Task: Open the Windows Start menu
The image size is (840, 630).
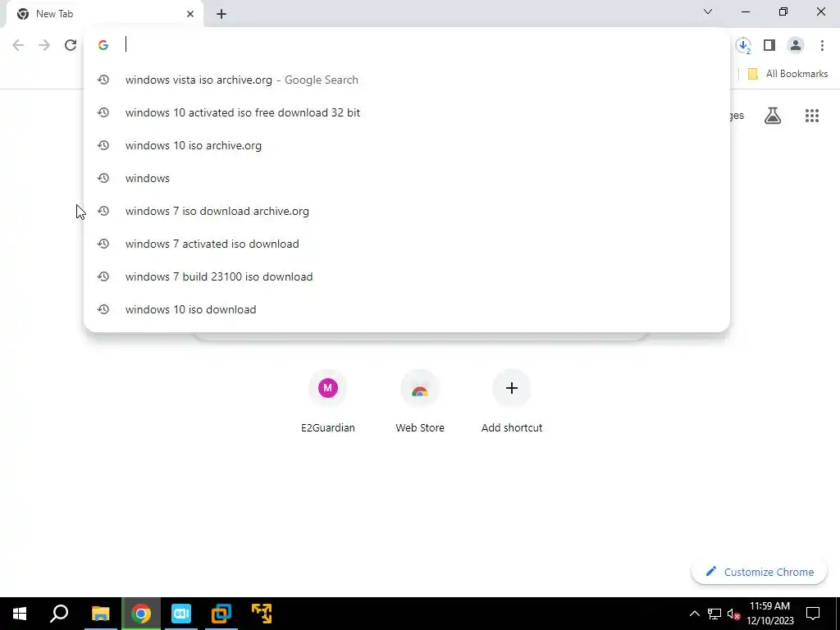Action: (x=20, y=614)
